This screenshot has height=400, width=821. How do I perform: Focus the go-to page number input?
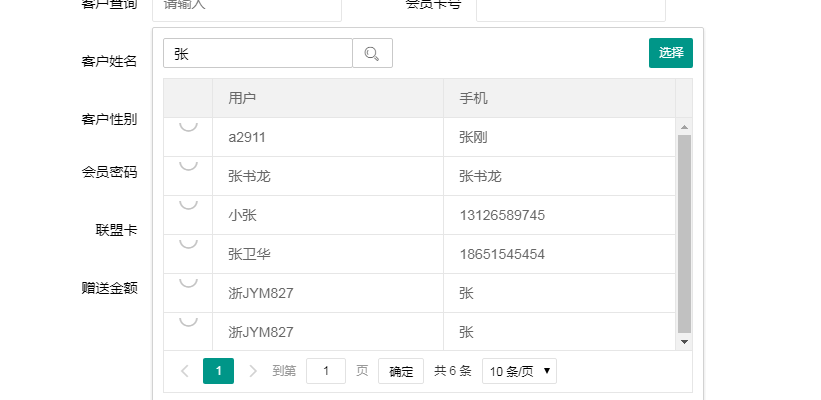[326, 371]
